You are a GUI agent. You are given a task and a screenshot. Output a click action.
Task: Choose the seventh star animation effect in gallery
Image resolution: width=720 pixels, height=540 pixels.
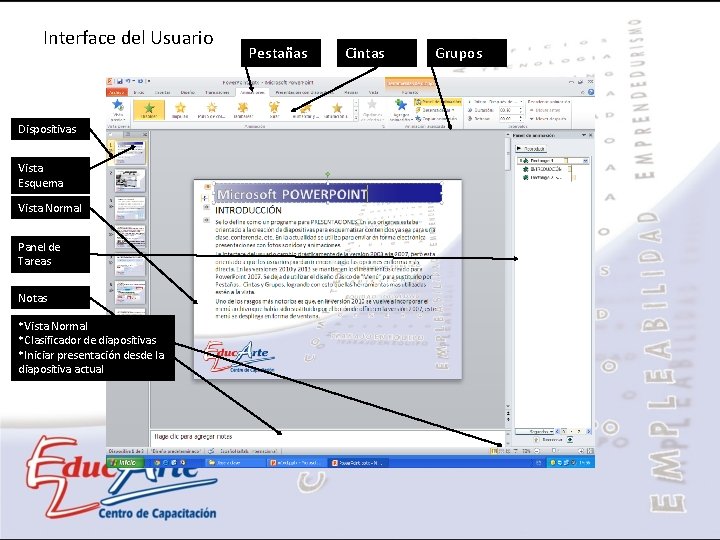point(337,110)
